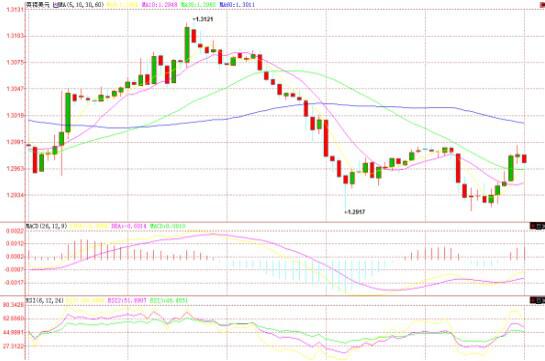Click the RSI3 value label in green
Screen dimensions: 545x361
169,300
